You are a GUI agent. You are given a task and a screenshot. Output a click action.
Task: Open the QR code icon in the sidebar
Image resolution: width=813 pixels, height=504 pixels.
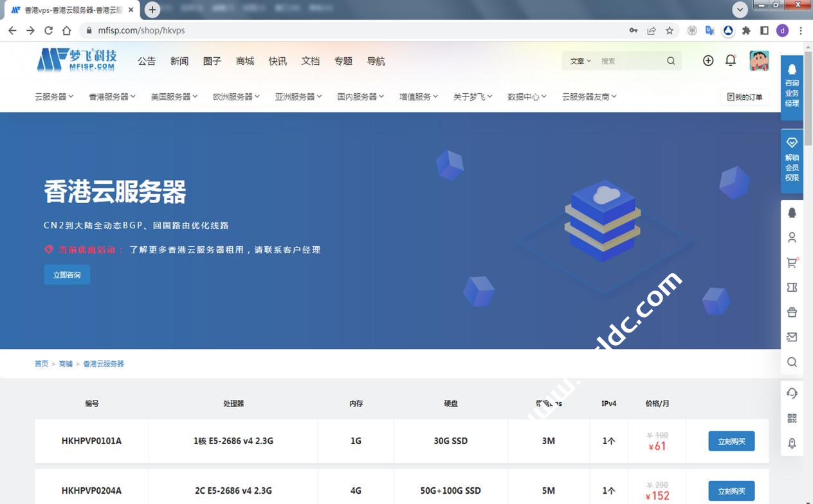coord(792,418)
